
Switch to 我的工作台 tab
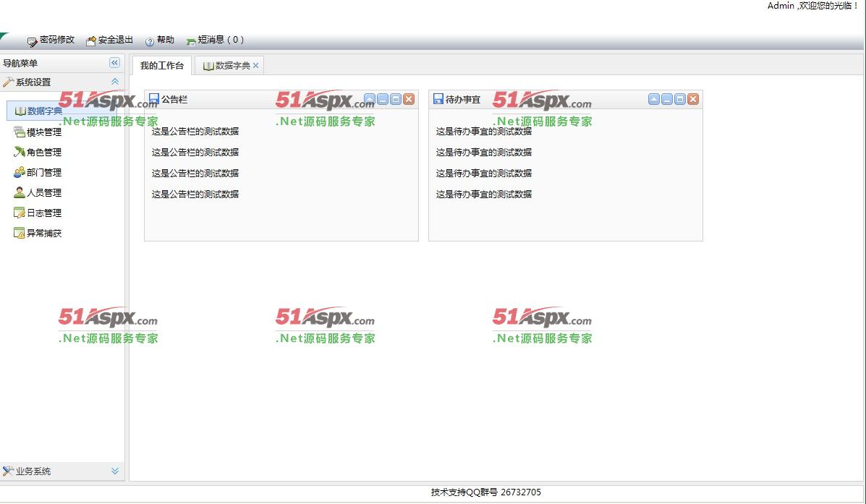pyautogui.click(x=162, y=66)
